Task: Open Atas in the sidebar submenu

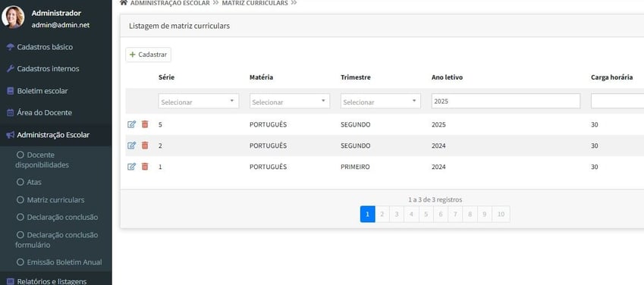Action: point(34,182)
